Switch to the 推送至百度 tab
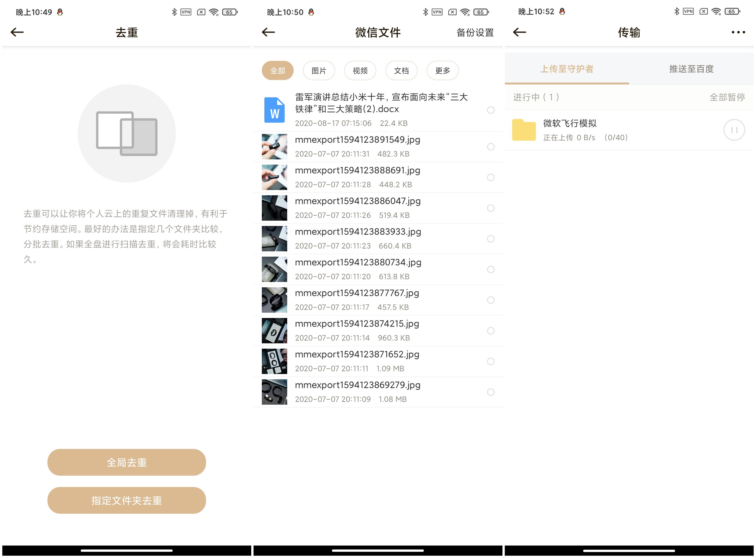 [x=691, y=69]
